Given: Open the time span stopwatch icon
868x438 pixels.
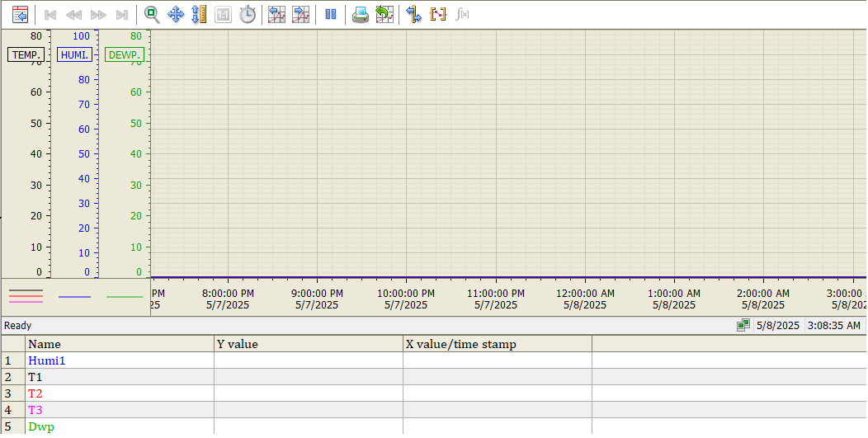Looking at the screenshot, I should [247, 14].
